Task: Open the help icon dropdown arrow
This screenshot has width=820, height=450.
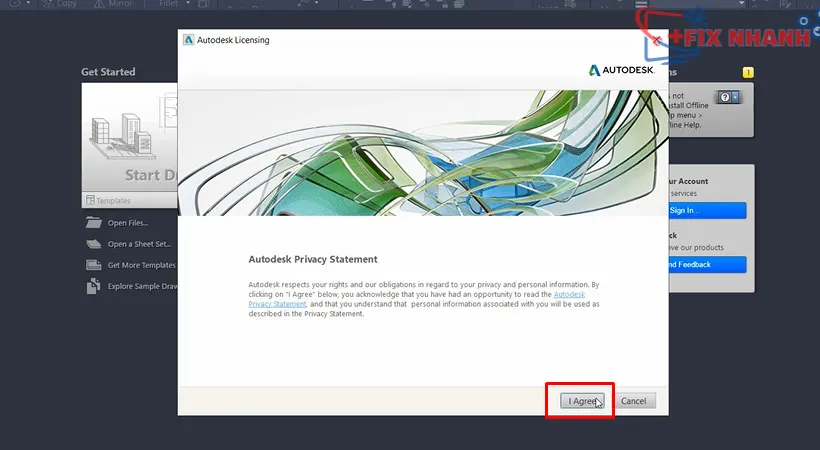Action: pyautogui.click(x=735, y=97)
